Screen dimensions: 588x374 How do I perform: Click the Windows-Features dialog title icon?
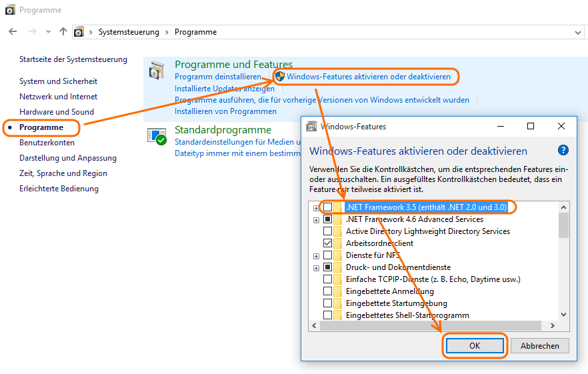point(311,126)
